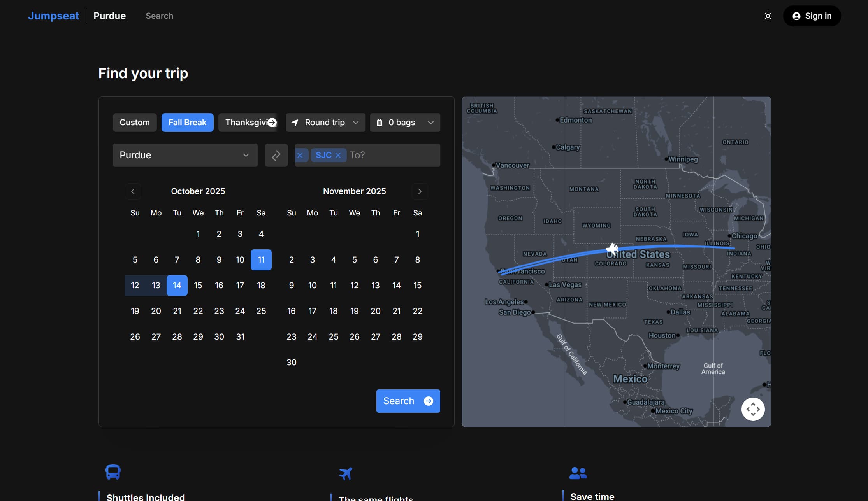Advance to the next calendar month
Screen dimensions: 868x501
click(x=420, y=191)
